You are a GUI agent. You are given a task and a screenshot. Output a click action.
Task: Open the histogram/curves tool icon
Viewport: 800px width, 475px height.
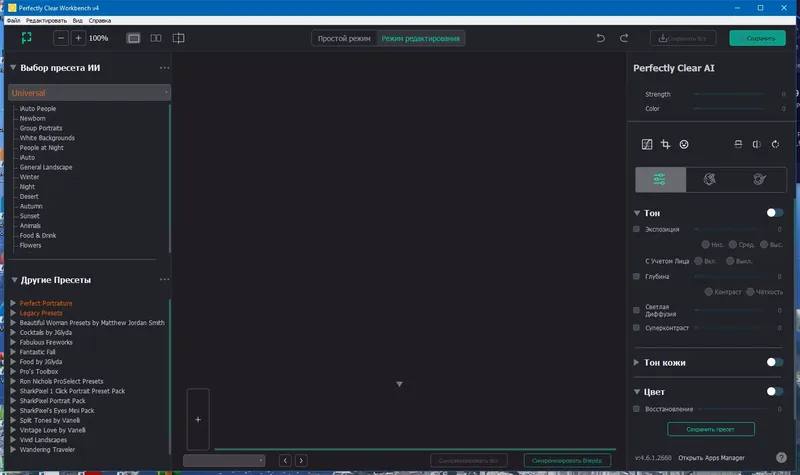click(647, 144)
